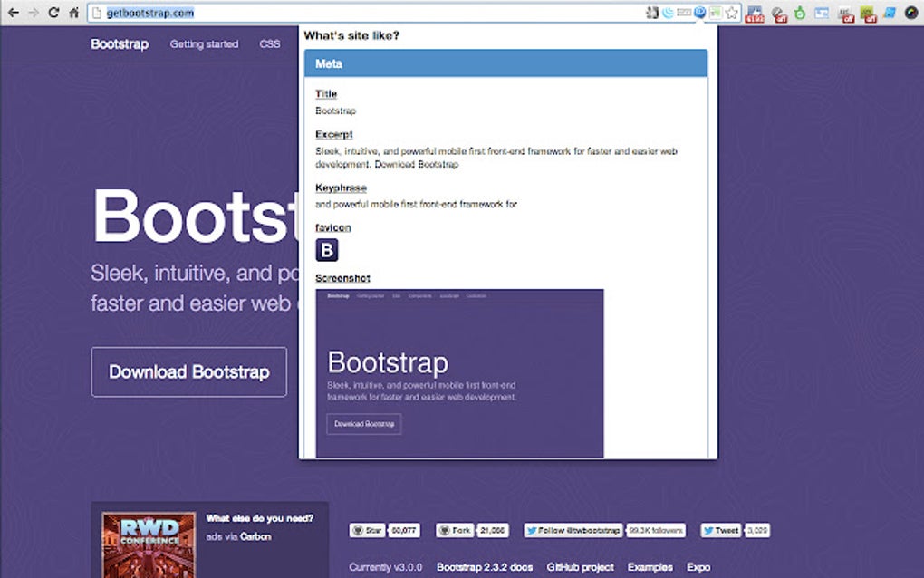Expand the Title section in the Meta panel
924x578 pixels.
(325, 93)
